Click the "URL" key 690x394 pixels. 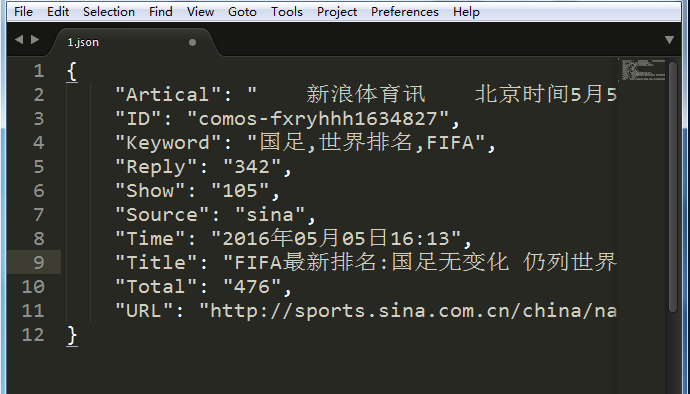(143, 310)
